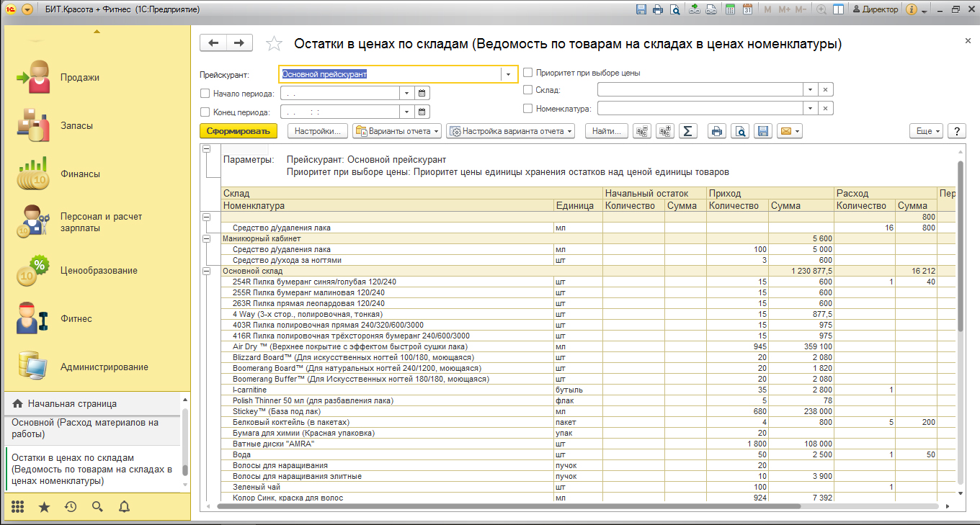Click the print icon in report toolbar
The height and width of the screenshot is (525, 980).
(716, 131)
